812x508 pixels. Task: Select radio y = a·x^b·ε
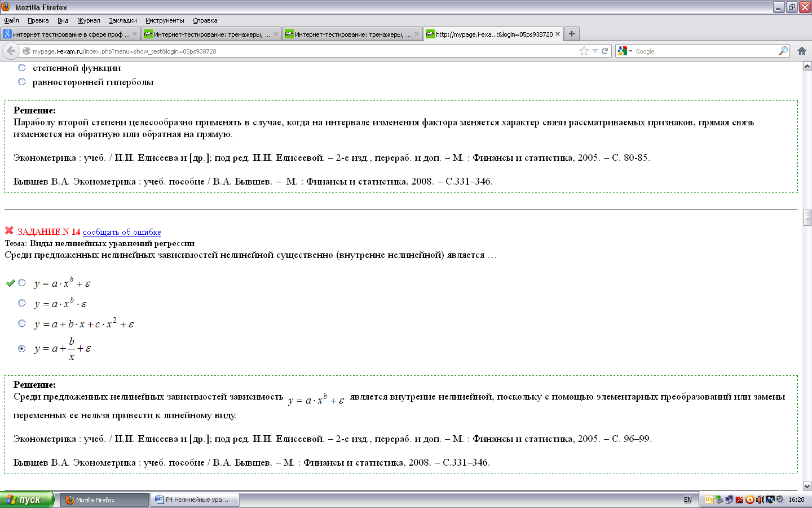(x=21, y=303)
